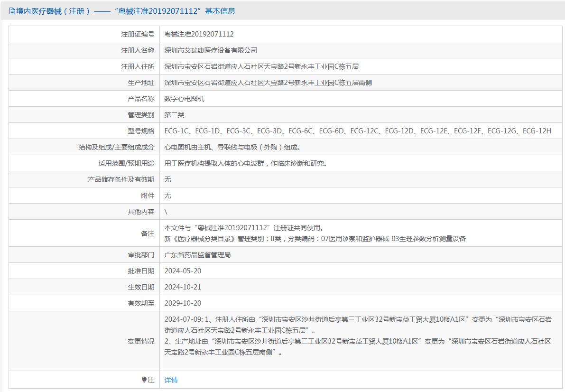The height and width of the screenshot is (392, 565).
Task: Select management class value 第二类
Action: coord(174,115)
